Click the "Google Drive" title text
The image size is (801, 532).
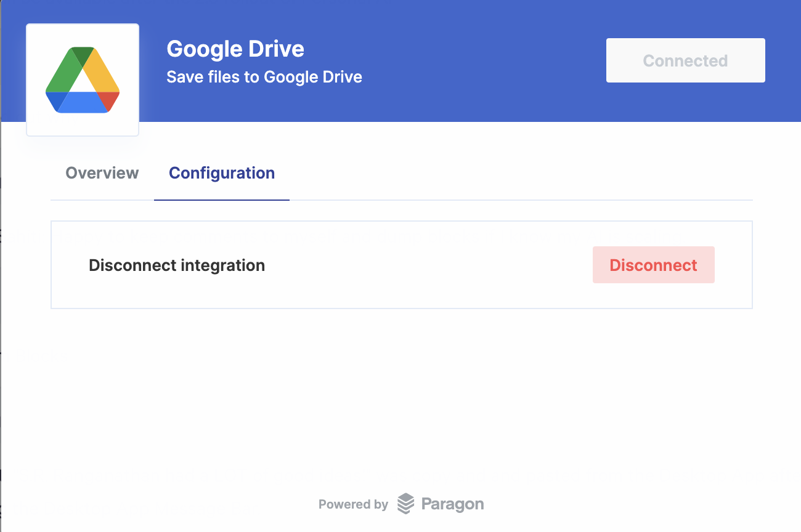click(235, 49)
